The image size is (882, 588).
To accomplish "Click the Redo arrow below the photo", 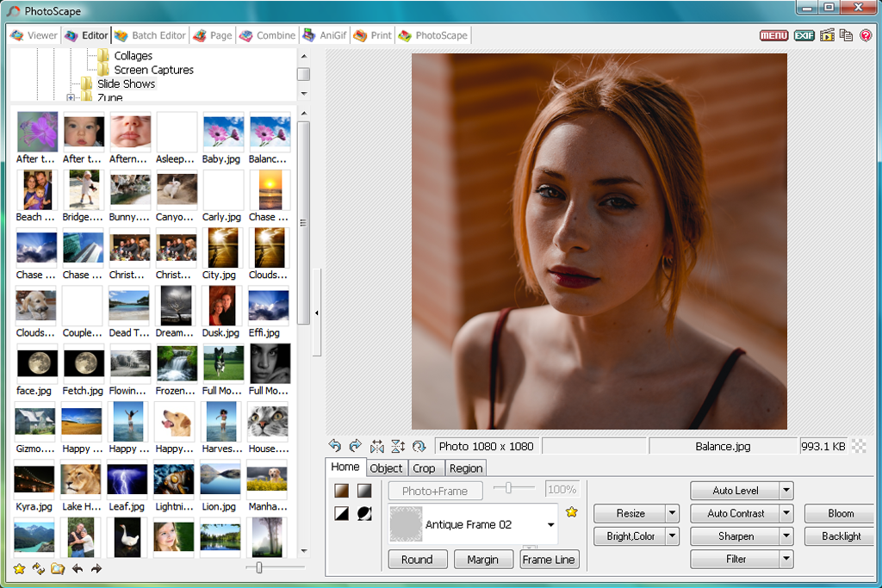I will pyautogui.click(x=356, y=446).
